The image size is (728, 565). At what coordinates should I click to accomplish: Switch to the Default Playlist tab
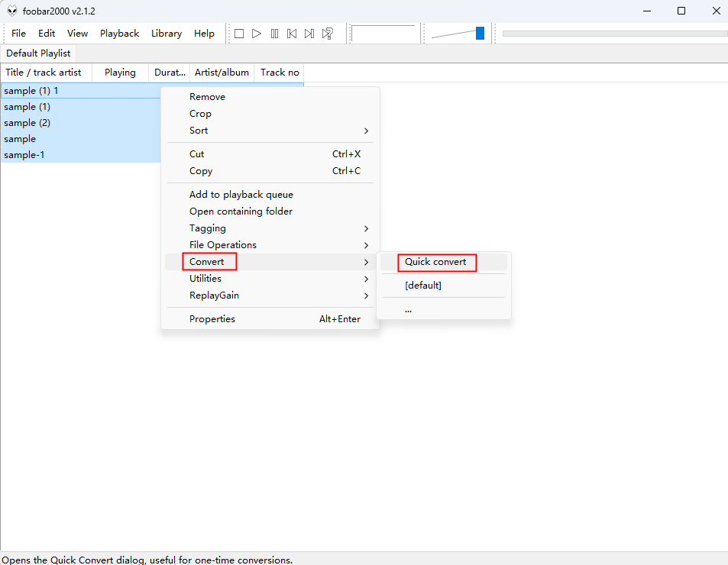point(38,53)
